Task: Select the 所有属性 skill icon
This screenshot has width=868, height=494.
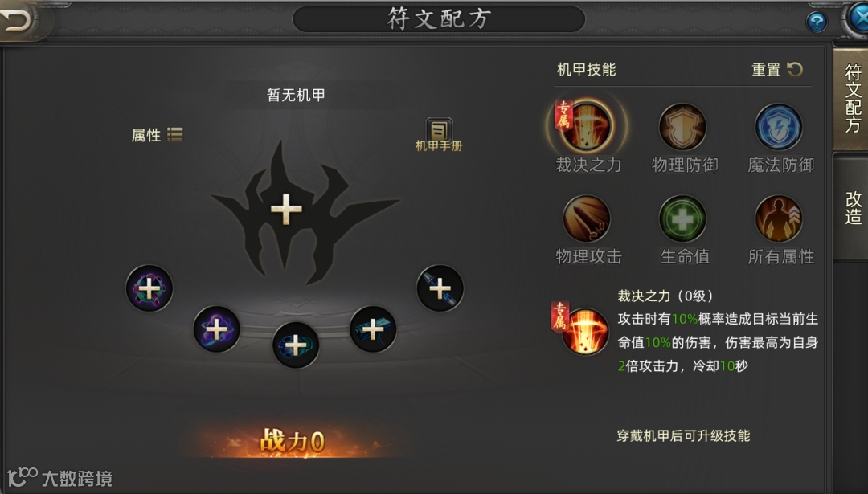Action: pyautogui.click(x=779, y=219)
